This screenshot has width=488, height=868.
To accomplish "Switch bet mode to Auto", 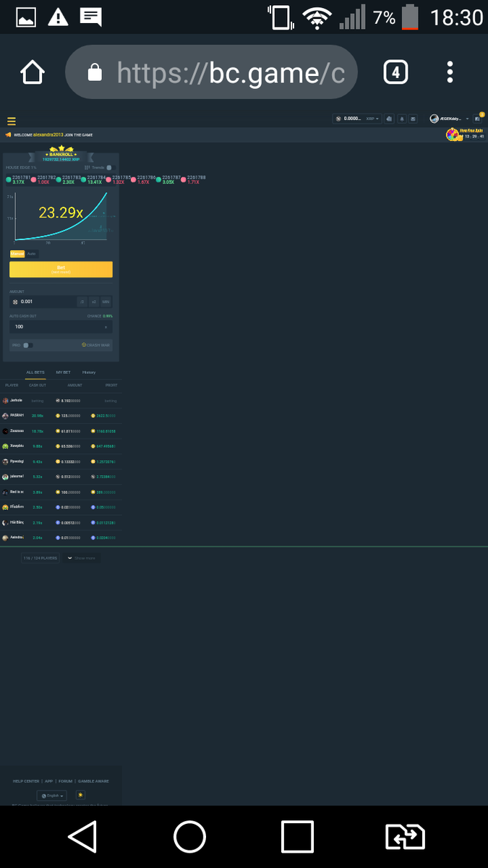I will coord(31,254).
